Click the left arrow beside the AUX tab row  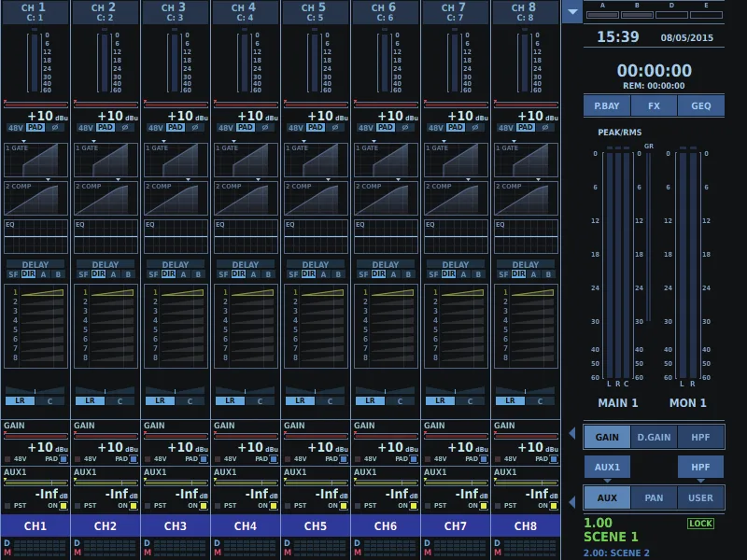pyautogui.click(x=572, y=502)
